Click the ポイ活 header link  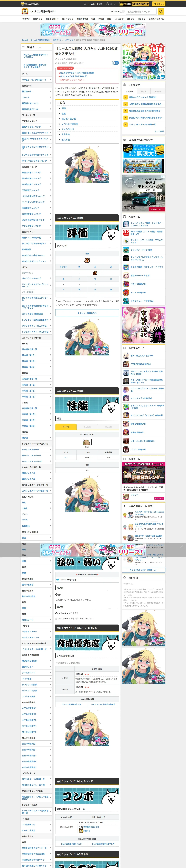tap(111, 4)
